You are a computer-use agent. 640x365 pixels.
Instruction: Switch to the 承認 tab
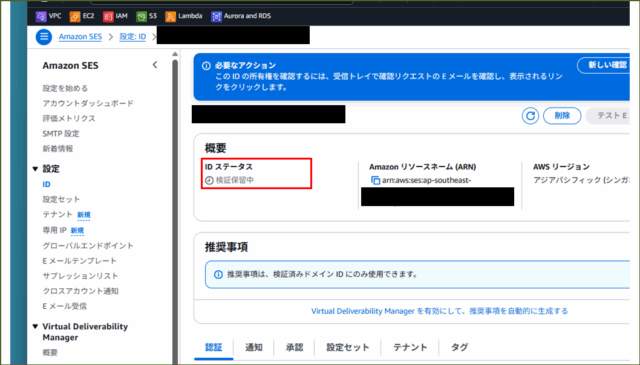(x=294, y=347)
